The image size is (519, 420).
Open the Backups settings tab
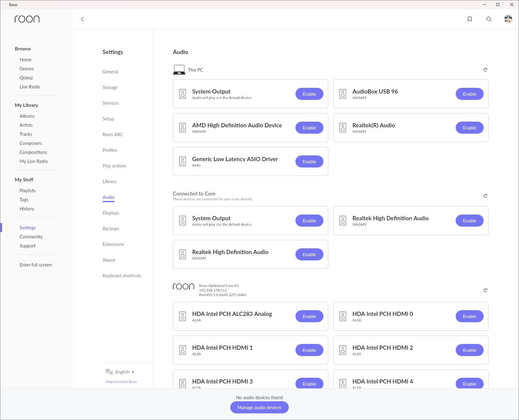point(111,228)
